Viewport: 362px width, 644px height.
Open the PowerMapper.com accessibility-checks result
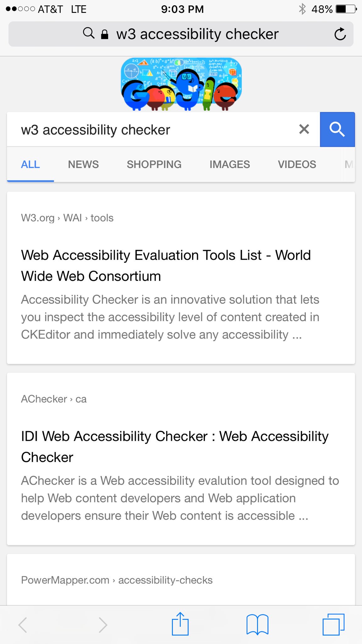(x=117, y=580)
